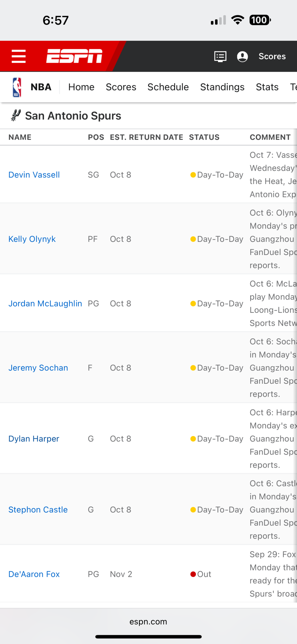The image size is (297, 644).
Task: Open Jeremy Sochan's player link
Action: click(38, 368)
